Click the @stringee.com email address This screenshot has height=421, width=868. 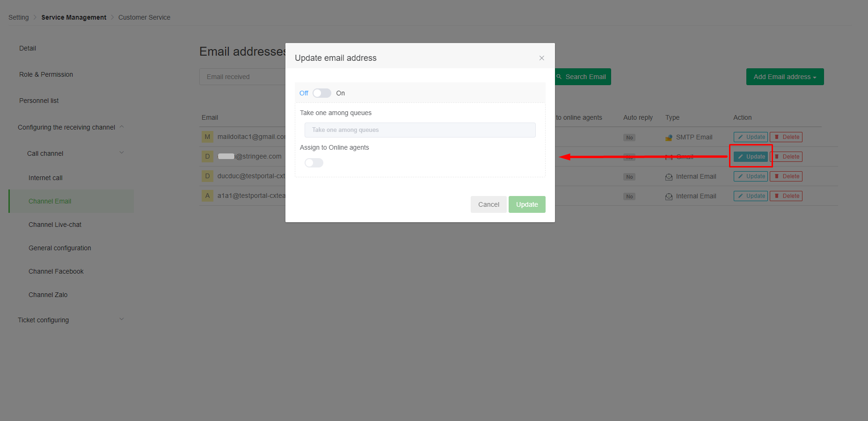[250, 156]
